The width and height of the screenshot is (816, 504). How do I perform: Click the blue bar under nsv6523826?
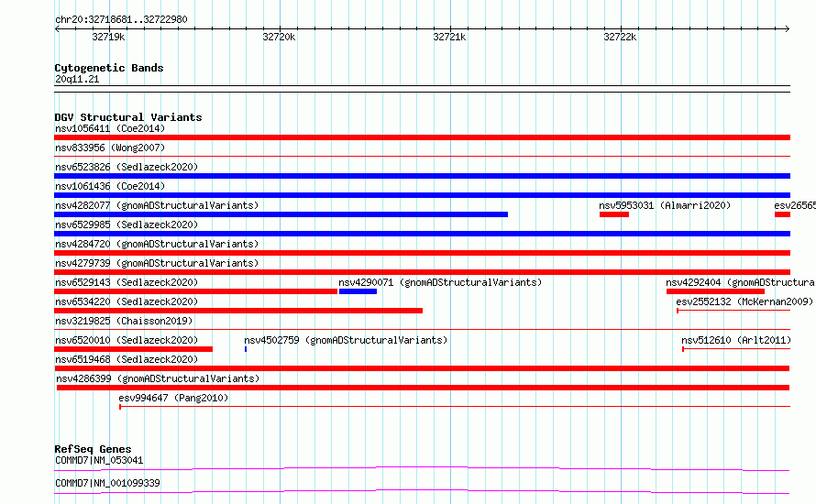422,176
